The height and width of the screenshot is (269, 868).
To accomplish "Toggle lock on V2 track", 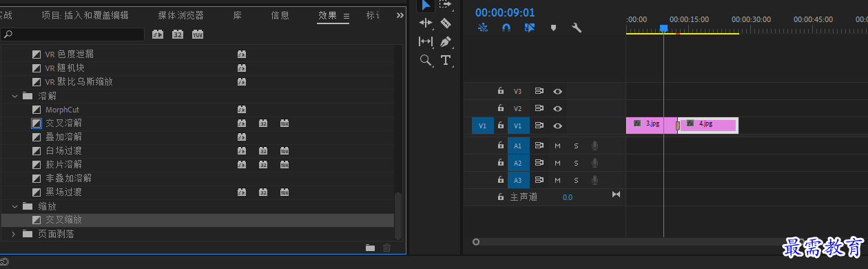I will click(501, 108).
